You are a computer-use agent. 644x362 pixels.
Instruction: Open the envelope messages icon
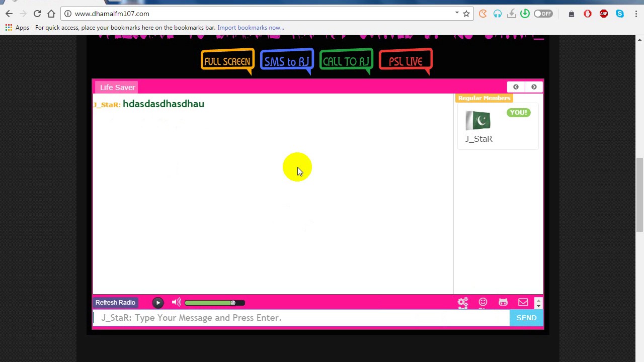pyautogui.click(x=523, y=302)
